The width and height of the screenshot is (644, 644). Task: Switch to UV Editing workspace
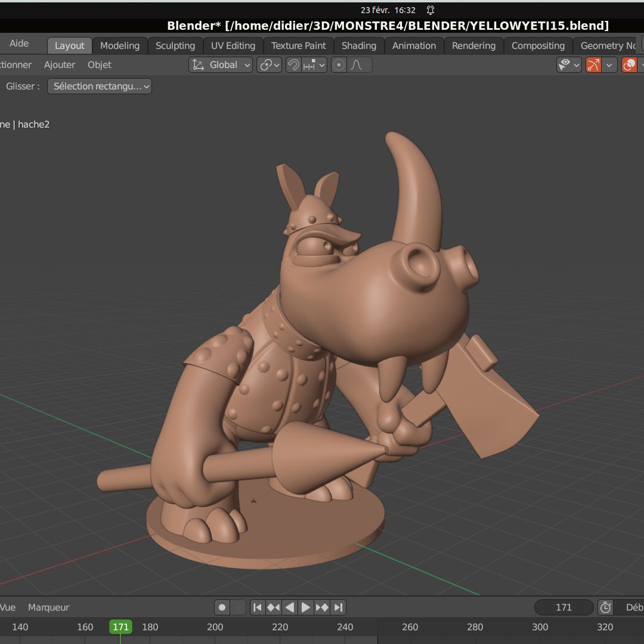[x=233, y=45]
